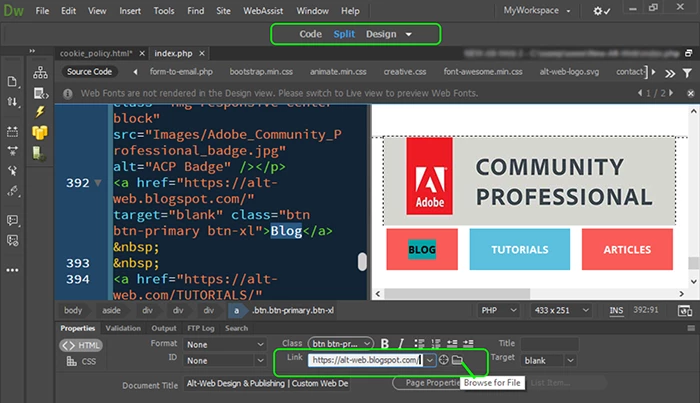Open the MyWorkspace workspace dropdown
This screenshot has width=700, height=403.
[x=537, y=10]
